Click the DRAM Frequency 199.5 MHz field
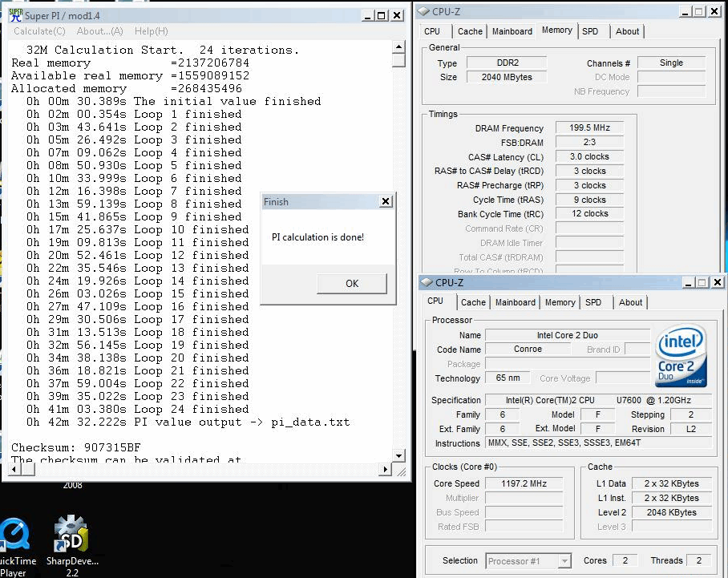Viewport: 728px width, 578px height. 589,127
